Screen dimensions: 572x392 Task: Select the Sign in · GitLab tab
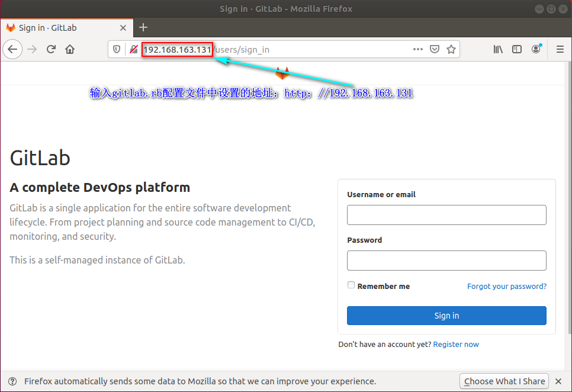67,28
